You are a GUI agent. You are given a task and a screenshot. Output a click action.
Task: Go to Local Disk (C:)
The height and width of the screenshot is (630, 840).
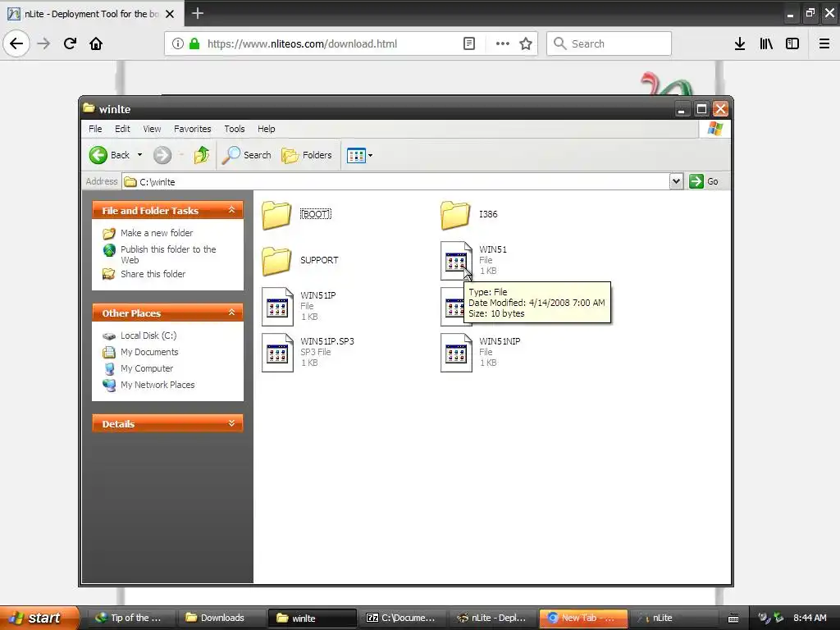click(x=148, y=336)
